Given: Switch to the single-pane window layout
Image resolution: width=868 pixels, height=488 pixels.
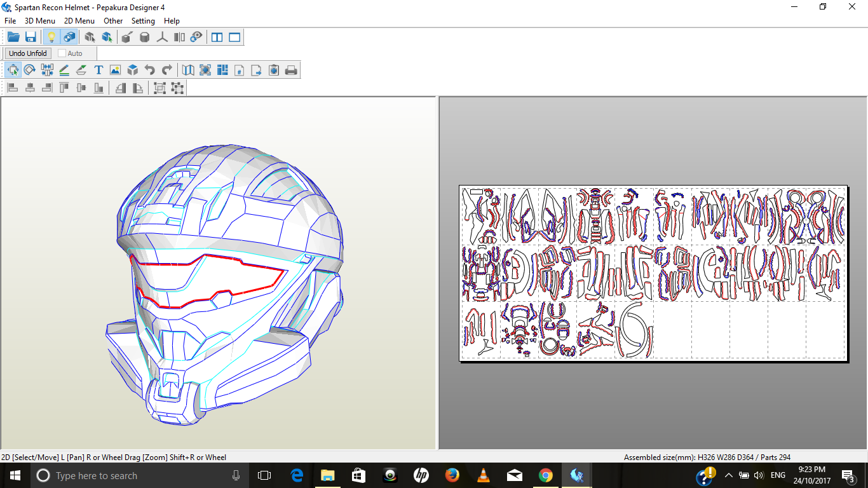Looking at the screenshot, I should pyautogui.click(x=234, y=37).
